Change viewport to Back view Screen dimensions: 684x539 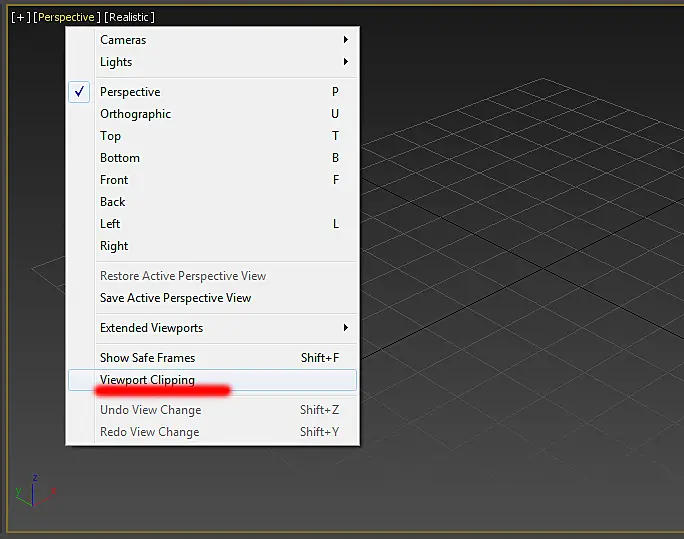[212, 201]
